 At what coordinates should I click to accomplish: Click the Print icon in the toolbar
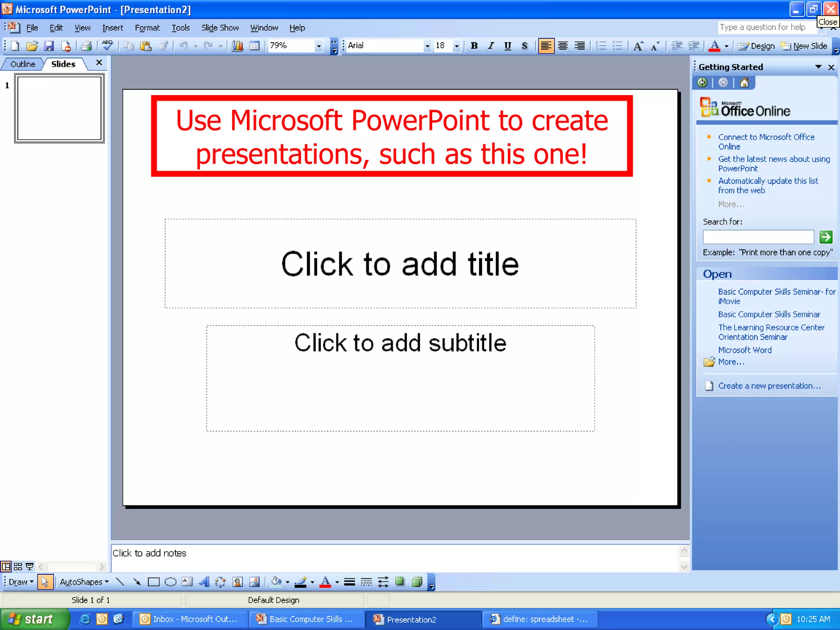86,46
